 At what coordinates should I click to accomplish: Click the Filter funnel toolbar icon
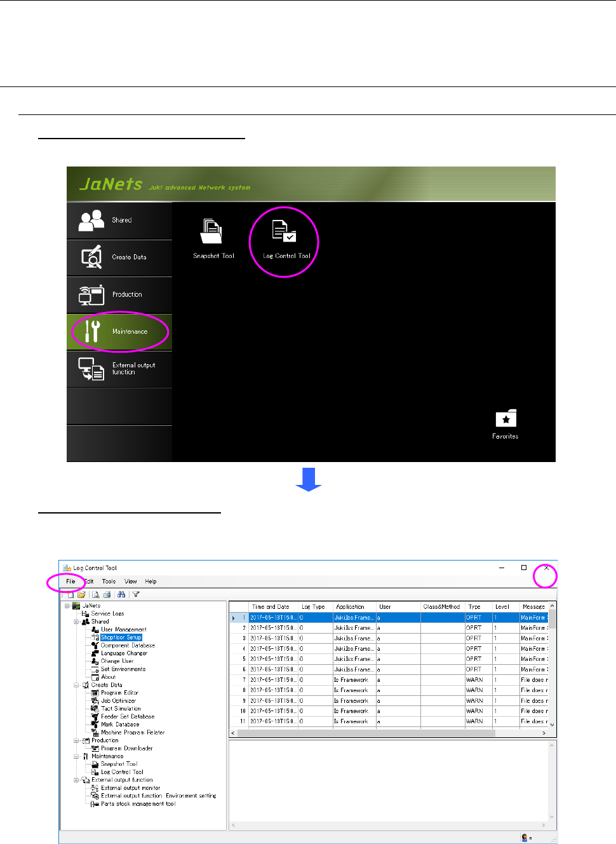tap(136, 595)
